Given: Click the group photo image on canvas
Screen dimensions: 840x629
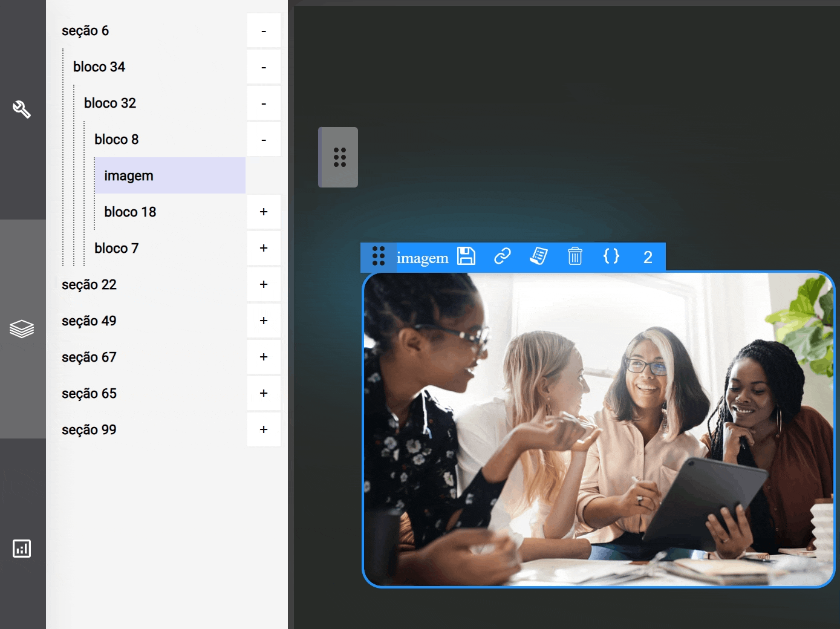Looking at the screenshot, I should pyautogui.click(x=598, y=429).
